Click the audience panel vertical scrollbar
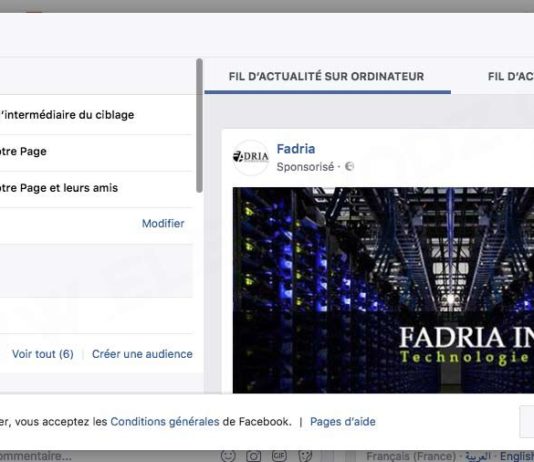Screen dimensions: 534x462 tap(200, 126)
